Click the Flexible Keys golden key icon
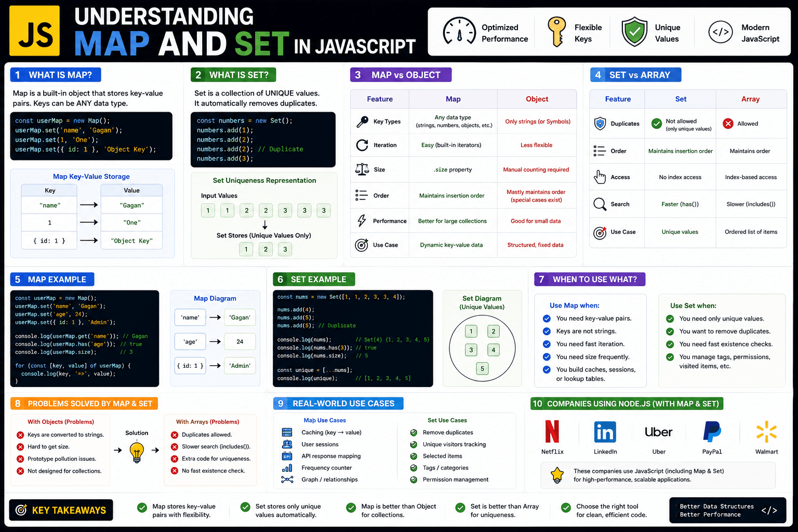This screenshot has height=532, width=798. click(556, 32)
